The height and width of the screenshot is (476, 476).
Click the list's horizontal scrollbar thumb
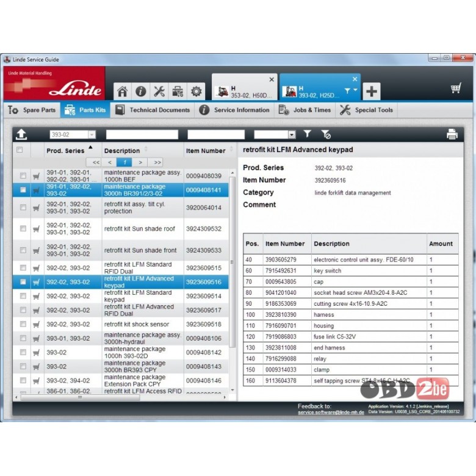(x=80, y=397)
